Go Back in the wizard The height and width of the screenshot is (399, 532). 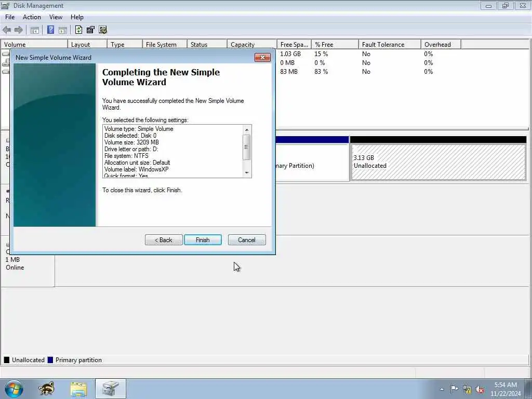click(x=164, y=240)
